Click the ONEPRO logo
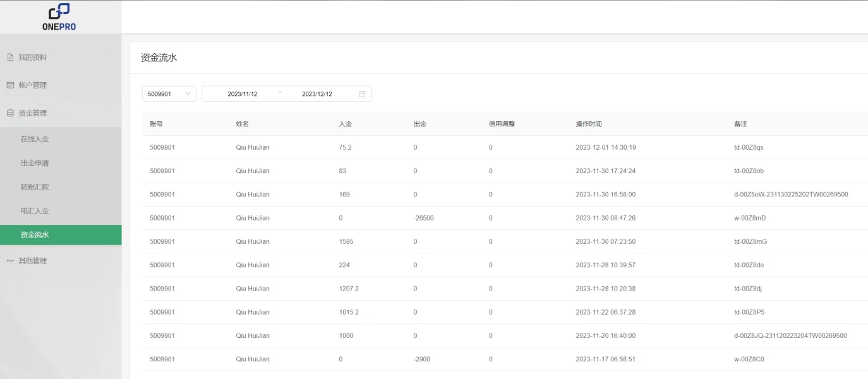868x379 pixels. pos(59,17)
